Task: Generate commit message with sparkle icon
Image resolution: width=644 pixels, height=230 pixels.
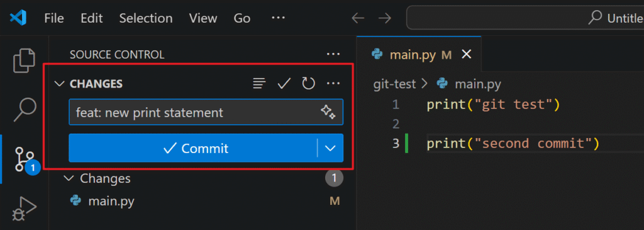Action: (328, 112)
